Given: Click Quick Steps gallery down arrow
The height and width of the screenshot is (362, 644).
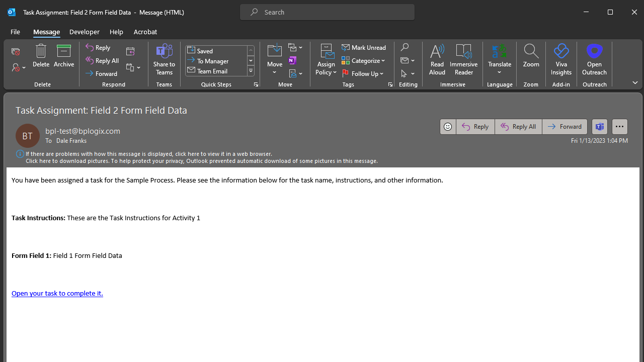Looking at the screenshot, I should pos(251,61).
